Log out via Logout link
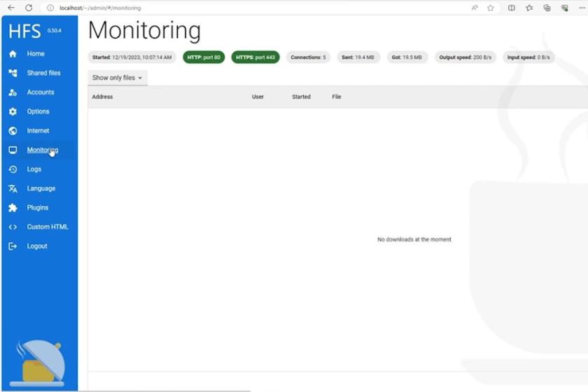 point(37,246)
